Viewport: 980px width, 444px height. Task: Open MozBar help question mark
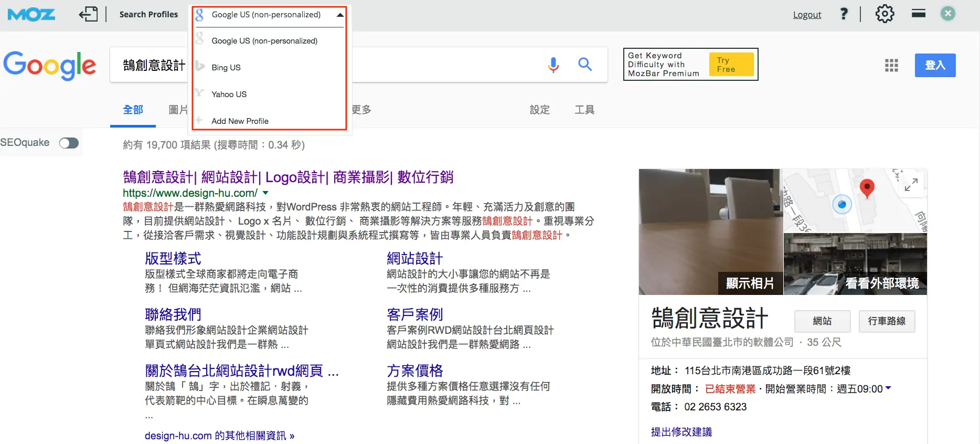tap(844, 14)
